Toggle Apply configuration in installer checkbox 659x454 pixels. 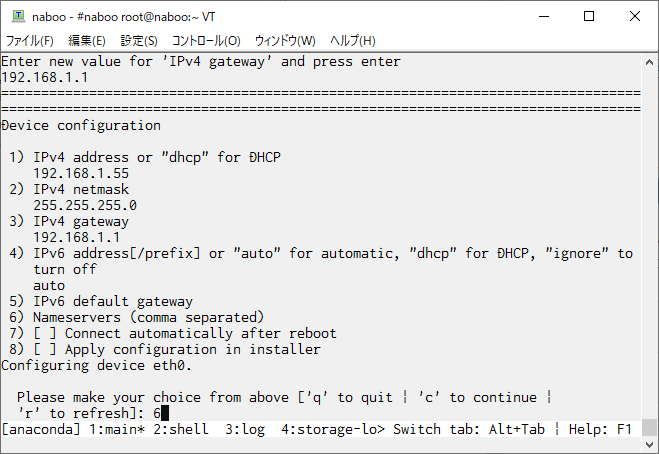[45, 349]
